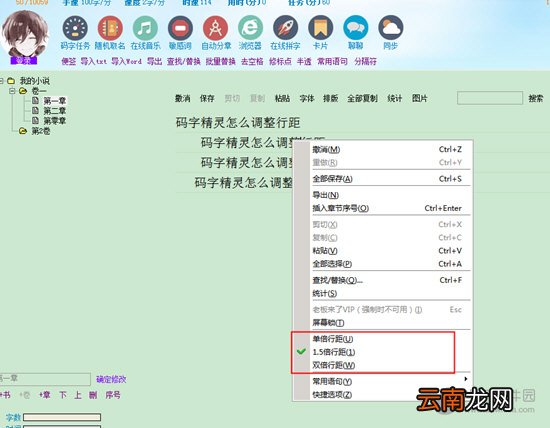
Task: Click the 同步 cloud sync icon
Action: 391,28
